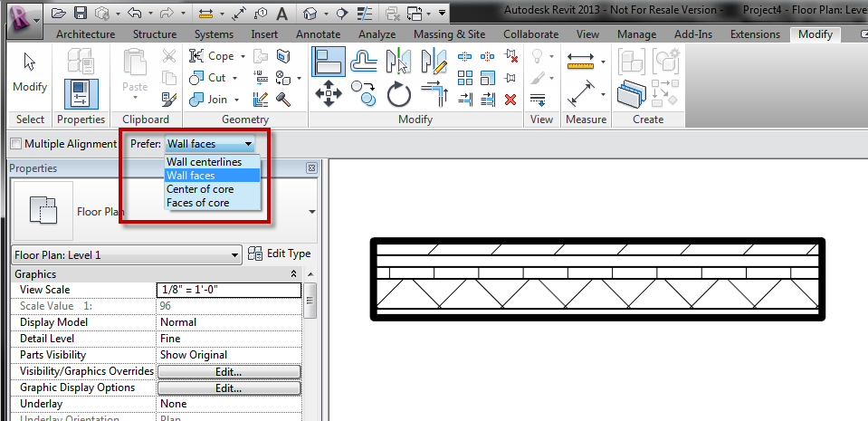Click the Properties panel vertical scrollbar
The height and width of the screenshot is (421, 868).
(310, 300)
